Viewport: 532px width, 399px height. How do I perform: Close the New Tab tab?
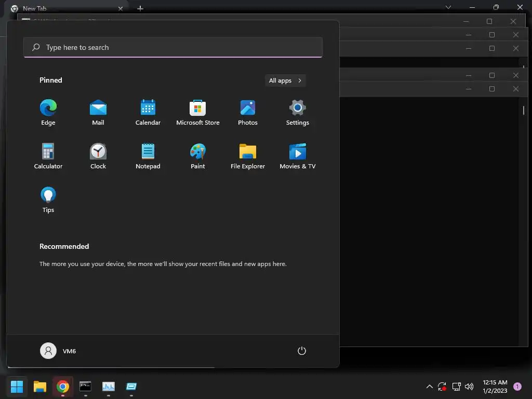121,9
